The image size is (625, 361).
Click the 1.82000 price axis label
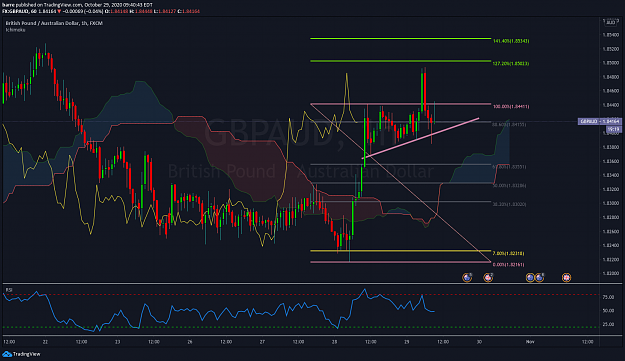coord(610,273)
